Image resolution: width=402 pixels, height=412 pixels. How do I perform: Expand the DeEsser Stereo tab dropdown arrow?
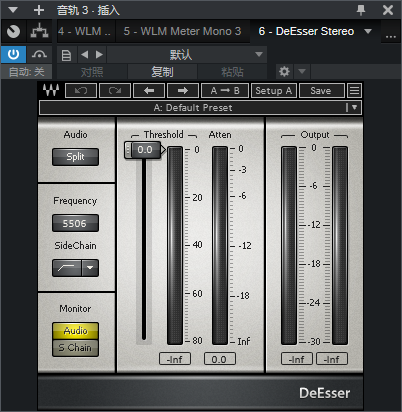pyautogui.click(x=368, y=31)
